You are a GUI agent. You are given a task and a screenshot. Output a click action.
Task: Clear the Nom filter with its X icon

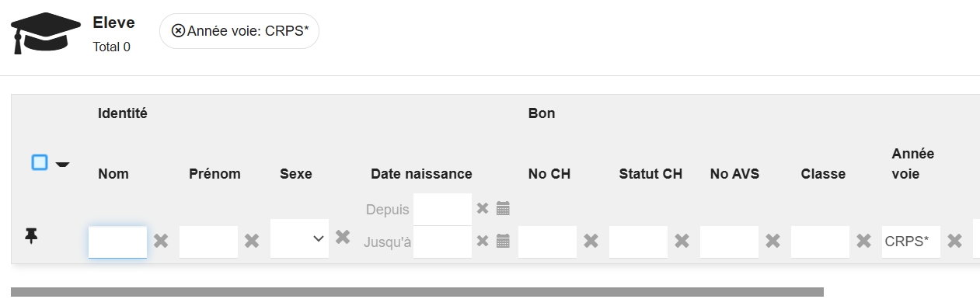(161, 241)
